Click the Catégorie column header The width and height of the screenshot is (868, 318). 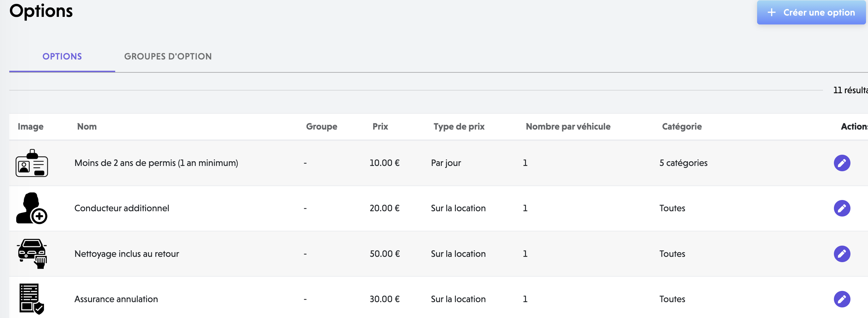click(682, 127)
